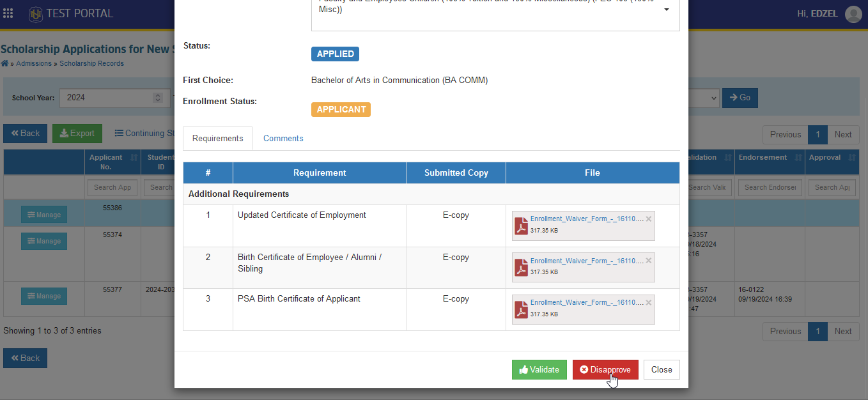Click the red Disapprove button
The height and width of the screenshot is (400, 868).
[x=605, y=369]
